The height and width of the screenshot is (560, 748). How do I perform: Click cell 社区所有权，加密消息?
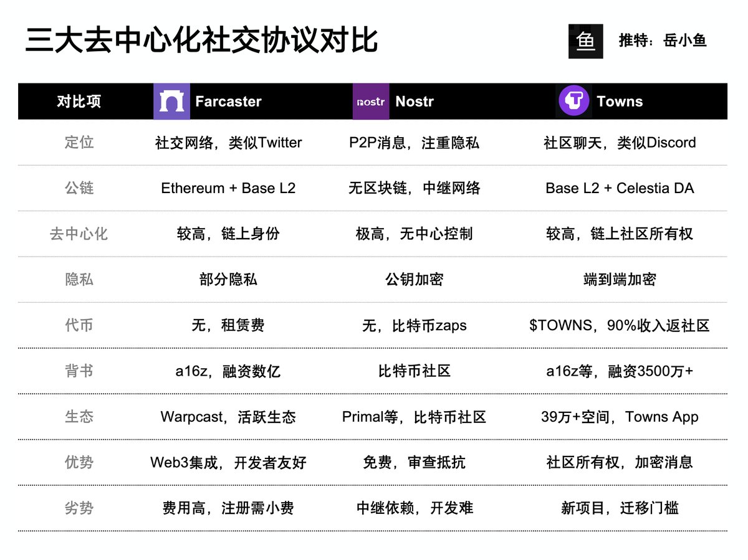click(x=620, y=462)
